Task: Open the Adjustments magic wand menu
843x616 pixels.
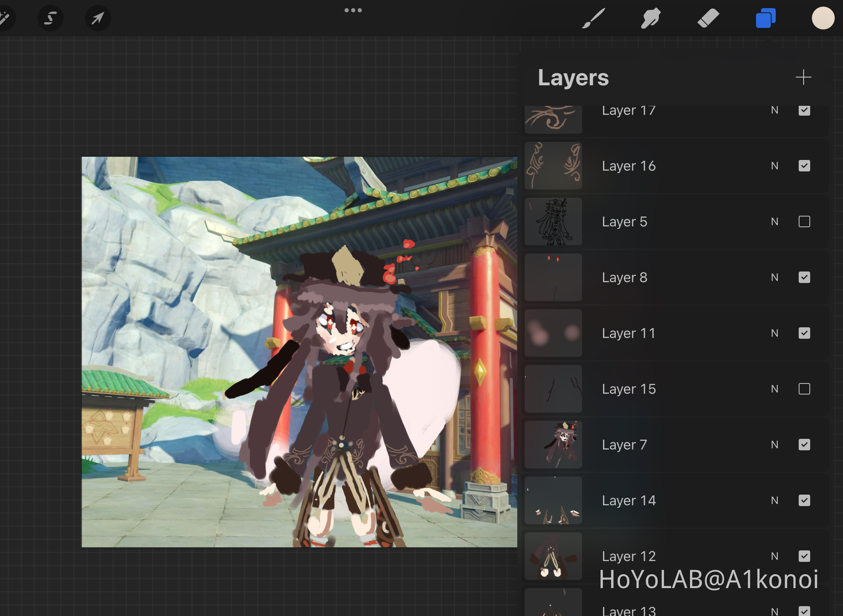Action: (x=4, y=18)
